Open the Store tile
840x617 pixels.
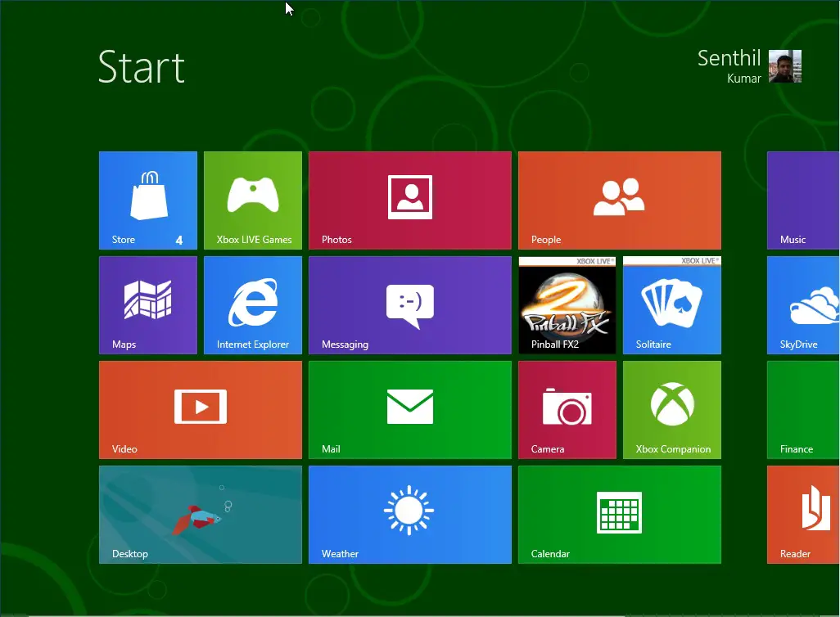[147, 200]
